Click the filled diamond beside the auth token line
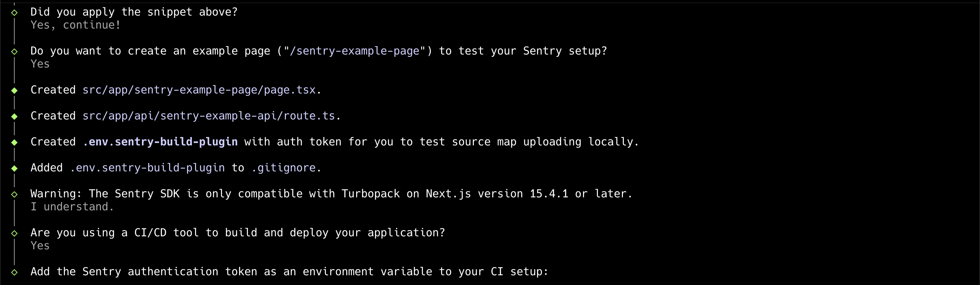 coord(15,142)
